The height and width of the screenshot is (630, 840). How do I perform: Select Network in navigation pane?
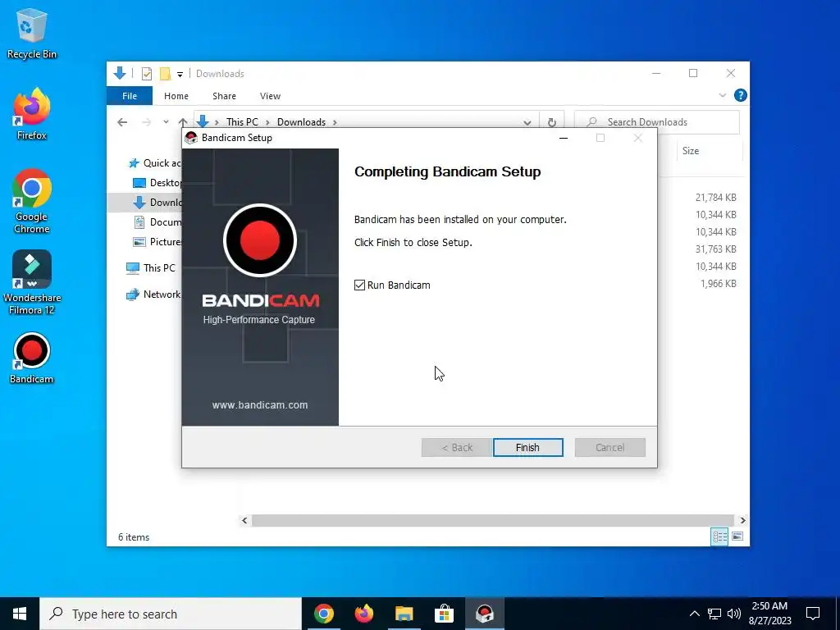153,294
